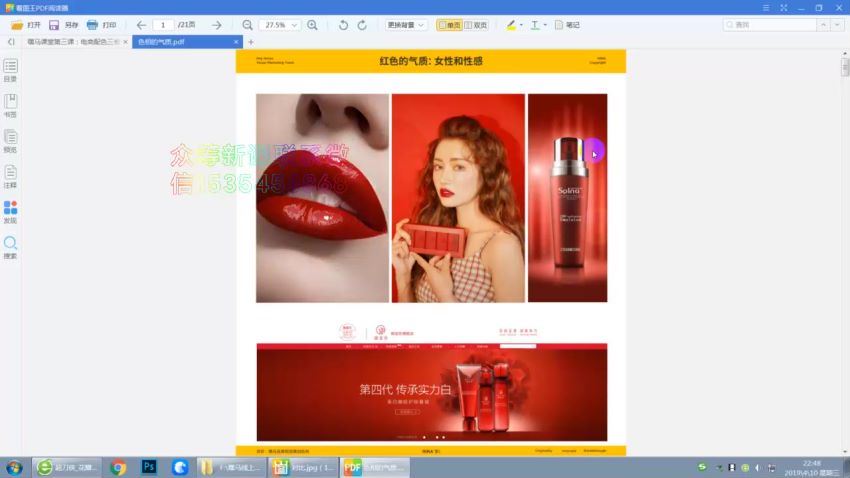Rotate page counterclockwise with toolbar icon
Viewport: 850px width, 478px height.
point(343,24)
